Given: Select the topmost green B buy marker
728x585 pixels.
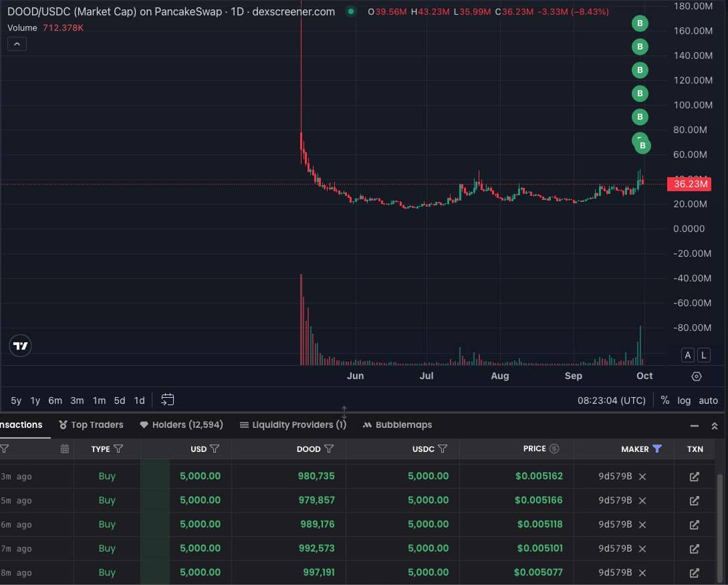Looking at the screenshot, I should tap(640, 23).
